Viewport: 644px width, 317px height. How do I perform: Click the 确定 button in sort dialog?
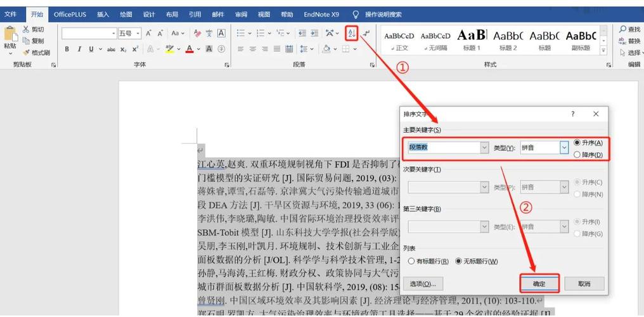tap(538, 283)
